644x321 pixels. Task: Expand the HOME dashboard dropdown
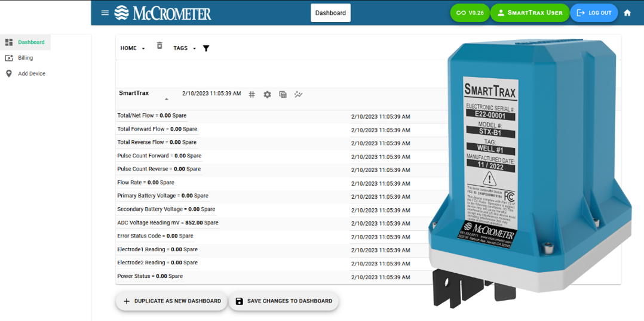pyautogui.click(x=133, y=48)
